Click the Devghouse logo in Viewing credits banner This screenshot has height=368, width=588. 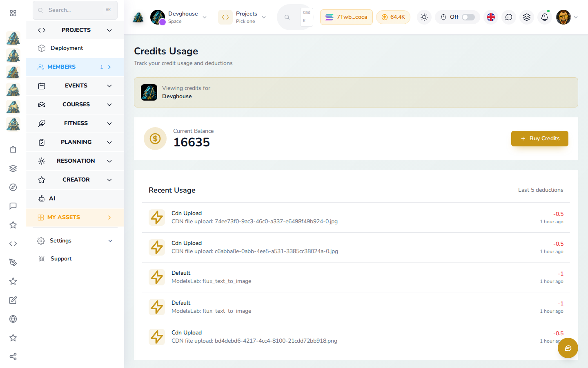pyautogui.click(x=149, y=92)
